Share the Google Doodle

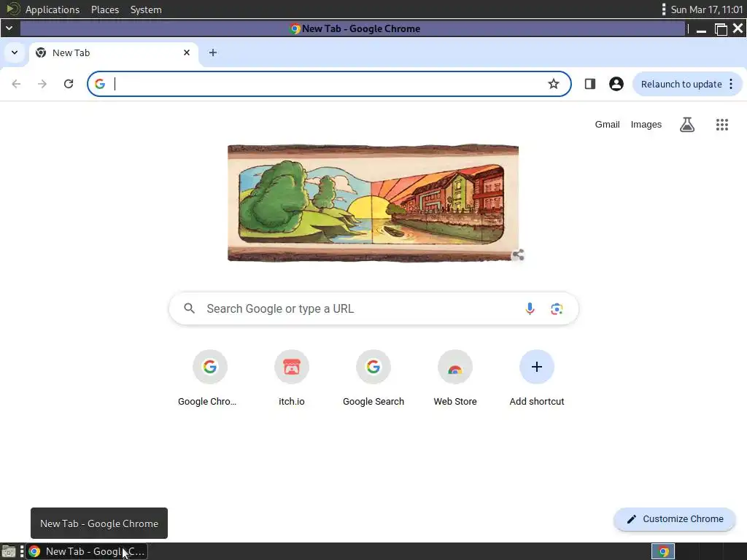pyautogui.click(x=518, y=255)
